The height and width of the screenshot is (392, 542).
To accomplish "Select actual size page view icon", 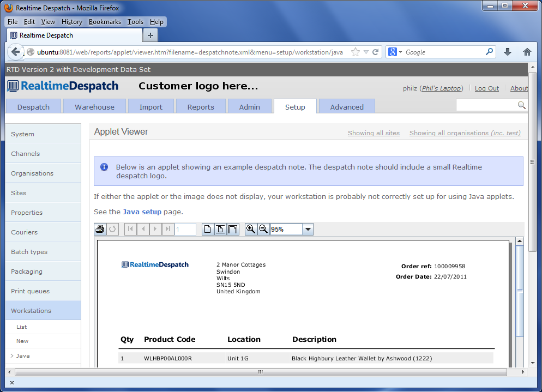I will pos(207,229).
